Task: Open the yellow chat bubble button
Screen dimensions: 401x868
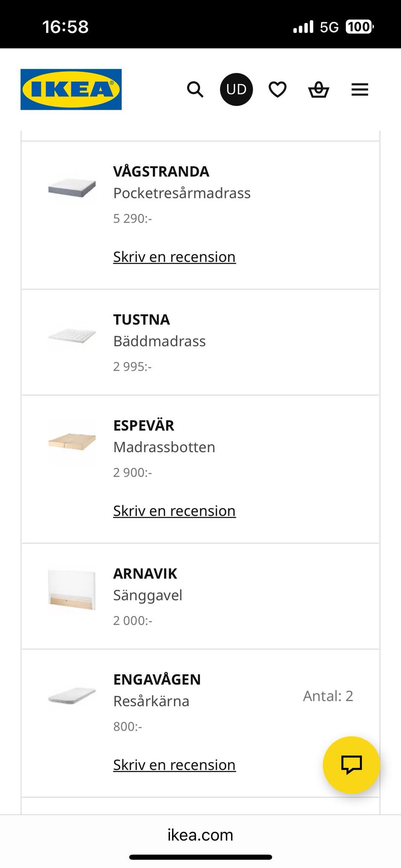Action: [x=351, y=764]
